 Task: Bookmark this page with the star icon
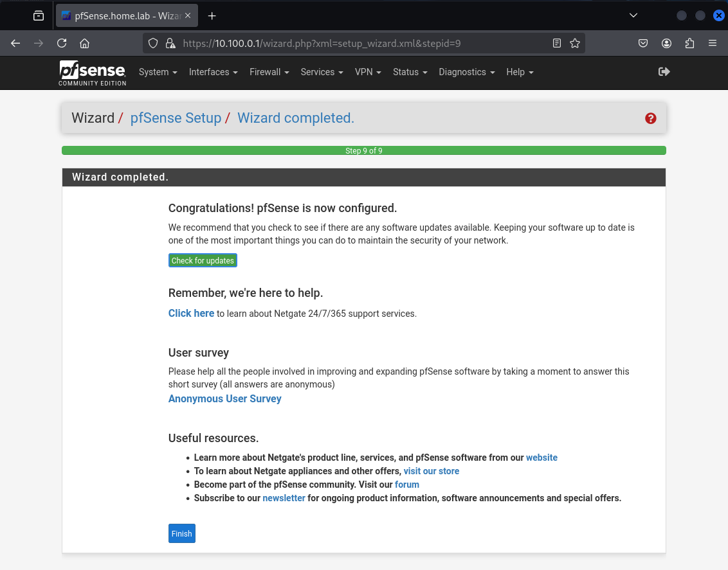click(575, 43)
